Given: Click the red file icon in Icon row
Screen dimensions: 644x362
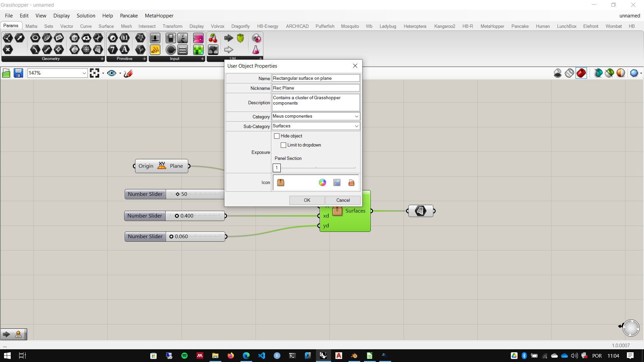Looking at the screenshot, I should point(351,182).
